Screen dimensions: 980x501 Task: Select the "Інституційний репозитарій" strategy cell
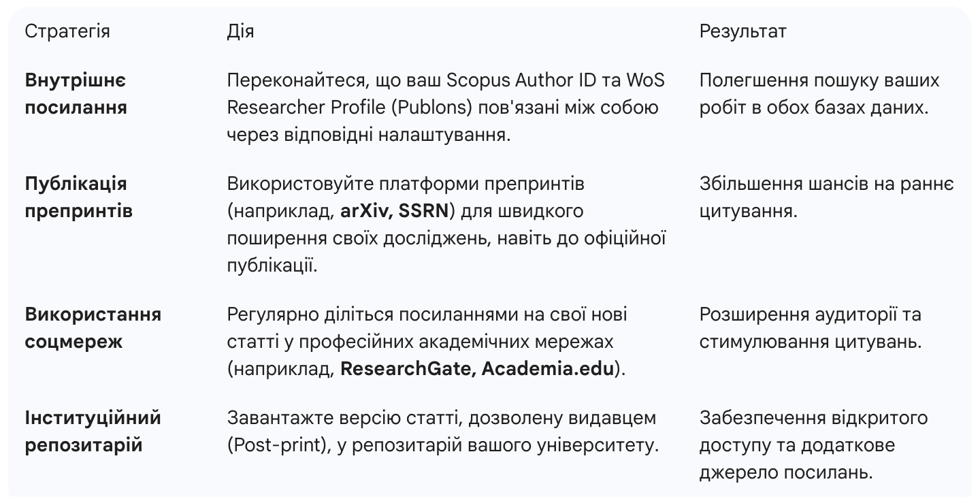(93, 432)
